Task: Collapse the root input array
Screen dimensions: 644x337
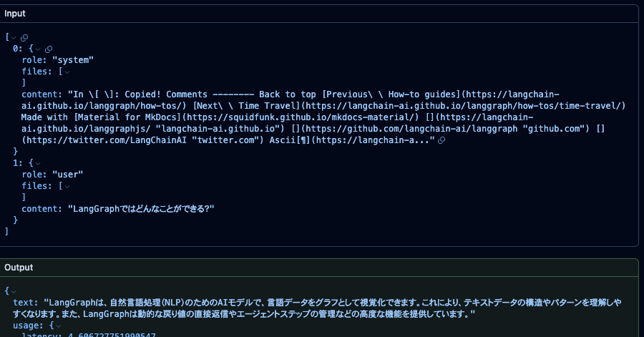Action: (14, 38)
